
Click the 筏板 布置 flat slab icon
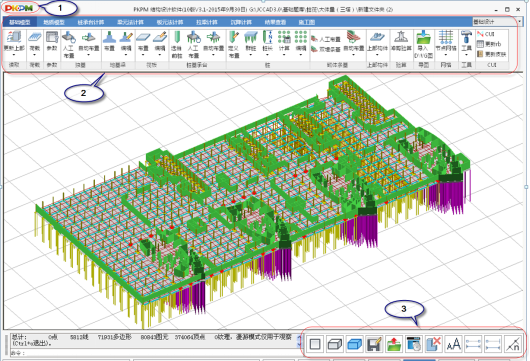click(x=143, y=37)
